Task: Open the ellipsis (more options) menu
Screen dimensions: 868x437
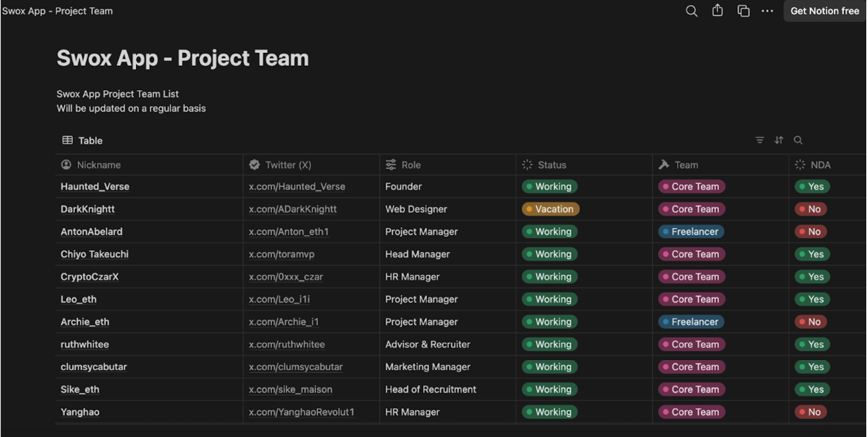Action: pos(767,11)
